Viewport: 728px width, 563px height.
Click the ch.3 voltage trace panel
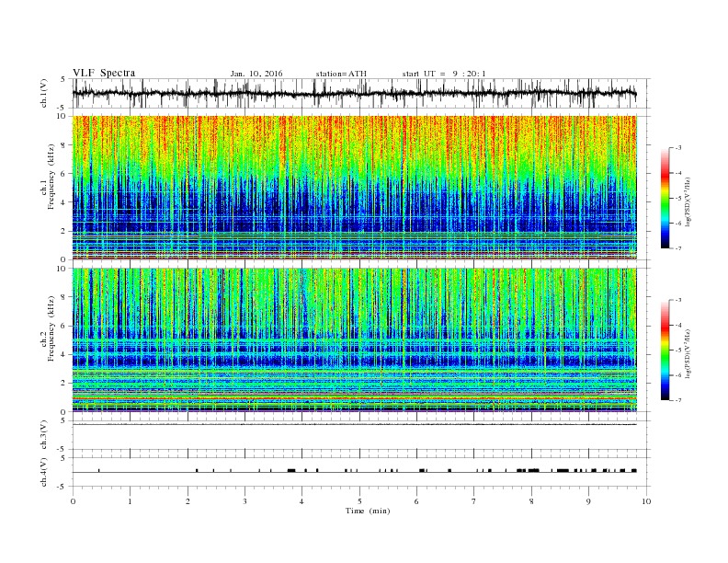coord(361,435)
